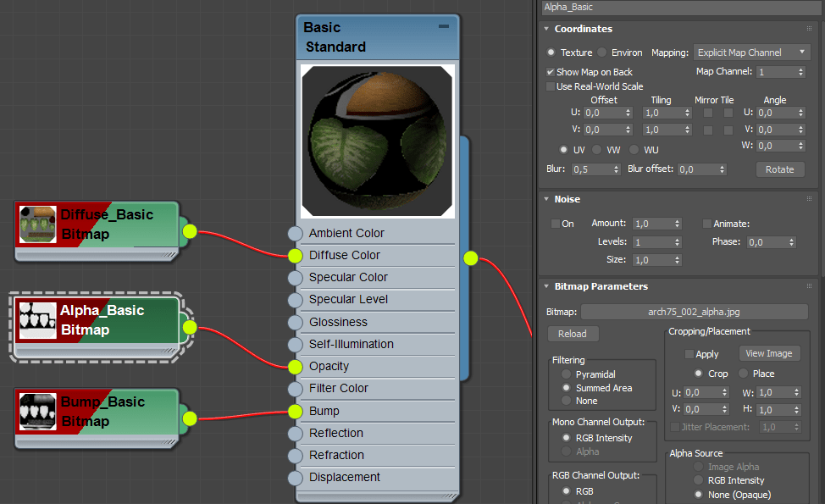Click the Ambient Color input socket
Image resolution: width=825 pixels, height=504 pixels.
point(295,234)
